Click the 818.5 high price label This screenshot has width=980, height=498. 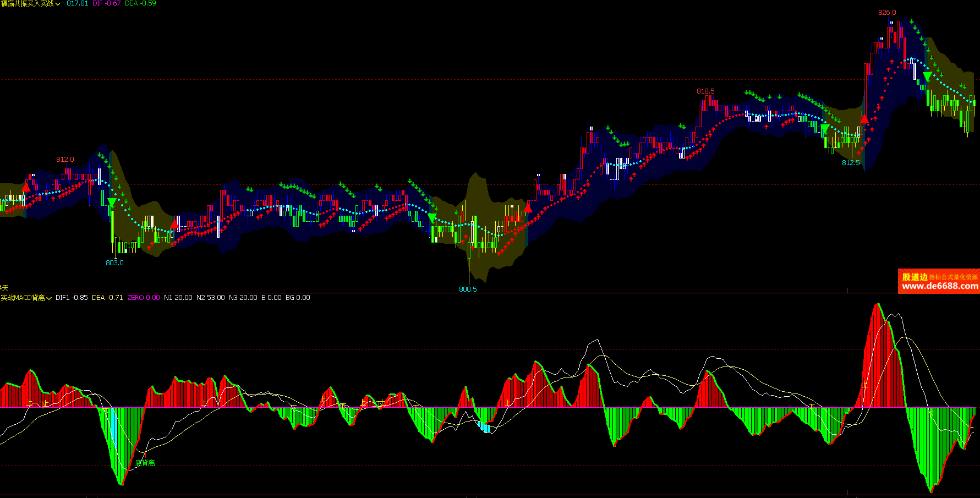tap(705, 91)
